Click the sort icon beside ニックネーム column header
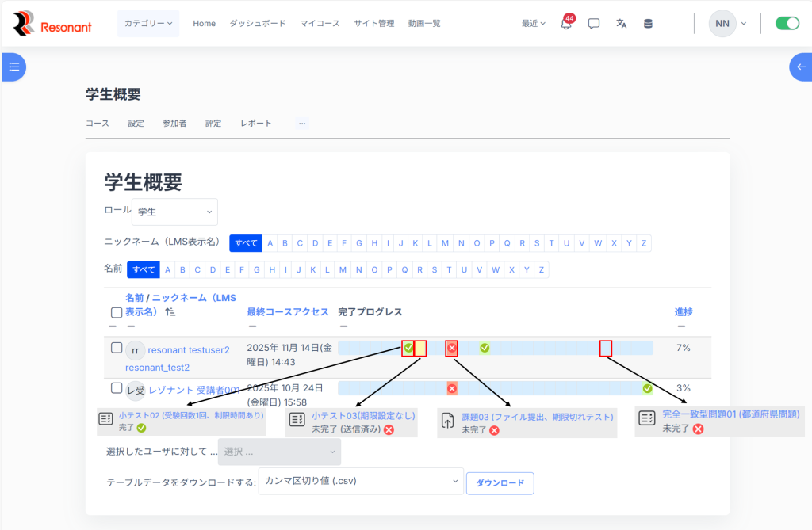This screenshot has width=812, height=530. (170, 313)
